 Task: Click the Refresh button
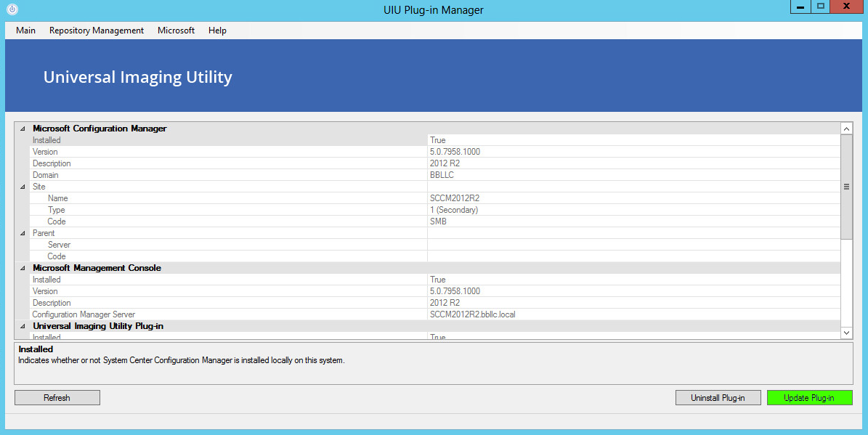57,397
